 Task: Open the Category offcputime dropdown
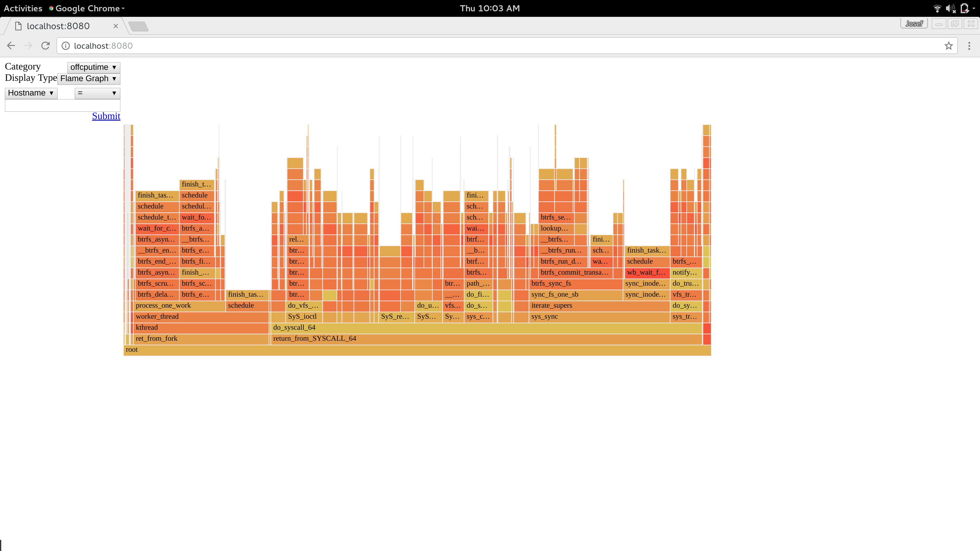[94, 67]
